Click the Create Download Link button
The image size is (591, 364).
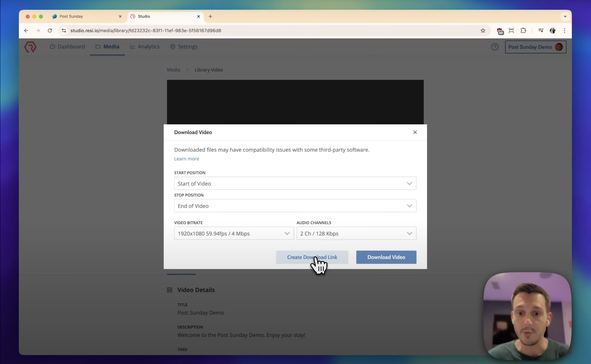pyautogui.click(x=312, y=257)
